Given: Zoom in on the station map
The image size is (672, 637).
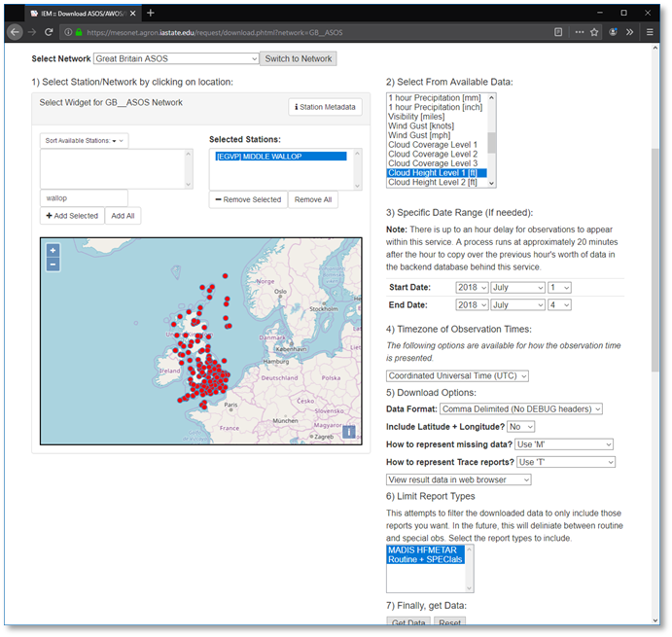Looking at the screenshot, I should (x=53, y=250).
